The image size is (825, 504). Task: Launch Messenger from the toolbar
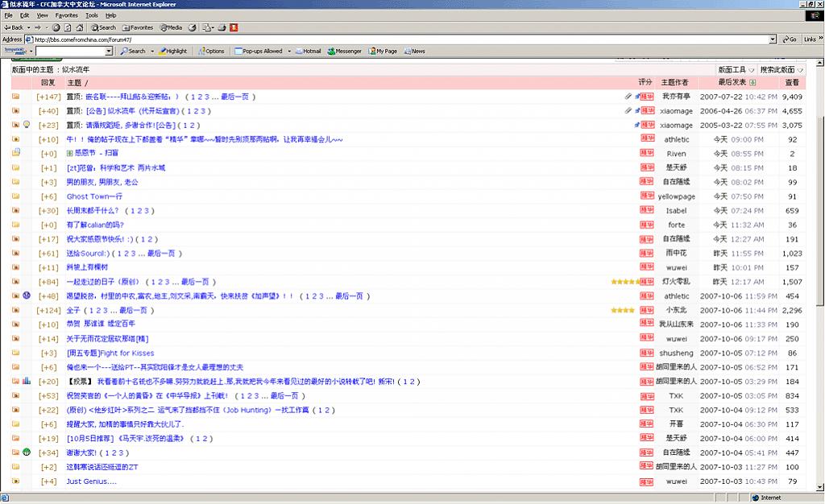tap(344, 51)
